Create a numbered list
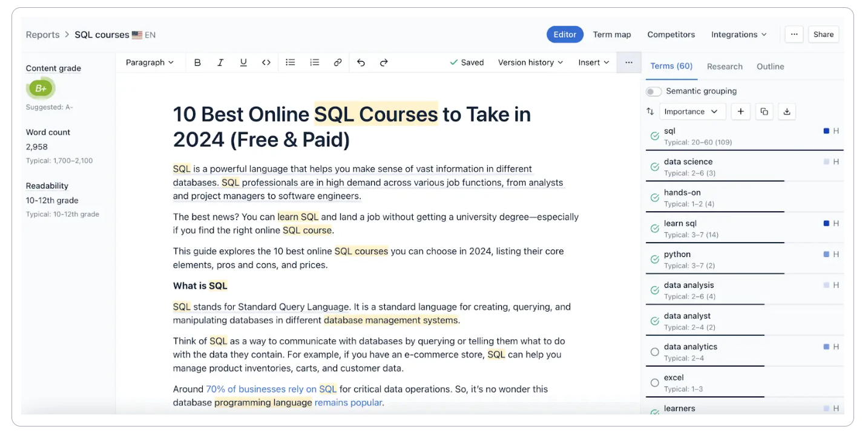 [x=314, y=62]
